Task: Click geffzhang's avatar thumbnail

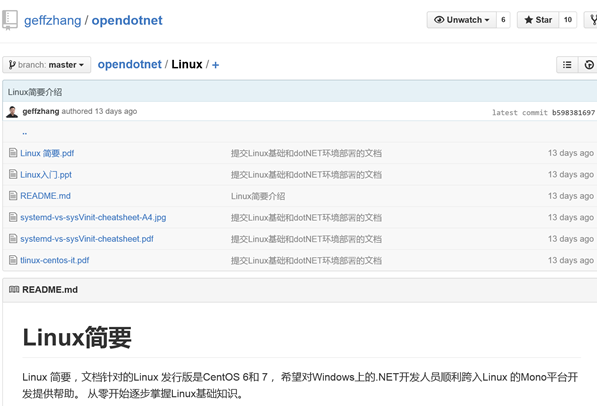Action: (x=12, y=112)
